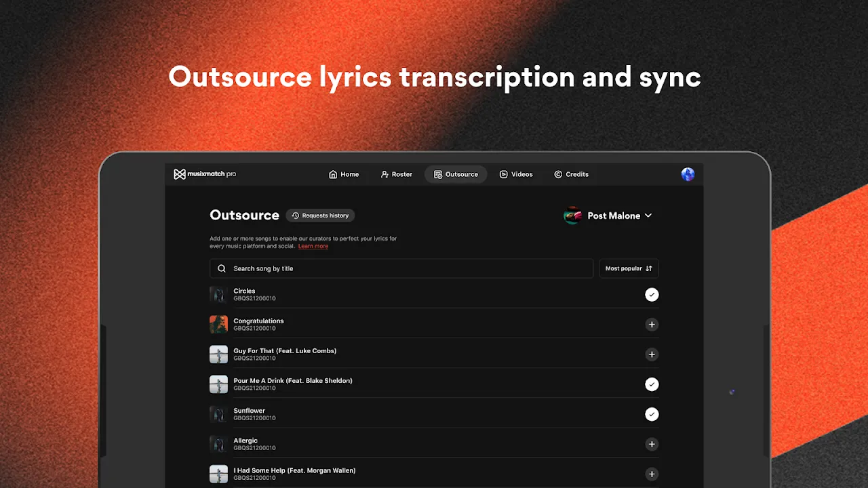Click the Search song by title field
Screen dimensions: 868x488
pyautogui.click(x=407, y=268)
